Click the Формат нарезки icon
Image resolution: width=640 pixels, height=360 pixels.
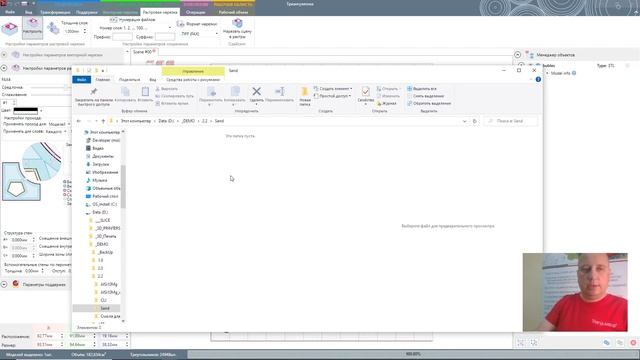click(180, 24)
